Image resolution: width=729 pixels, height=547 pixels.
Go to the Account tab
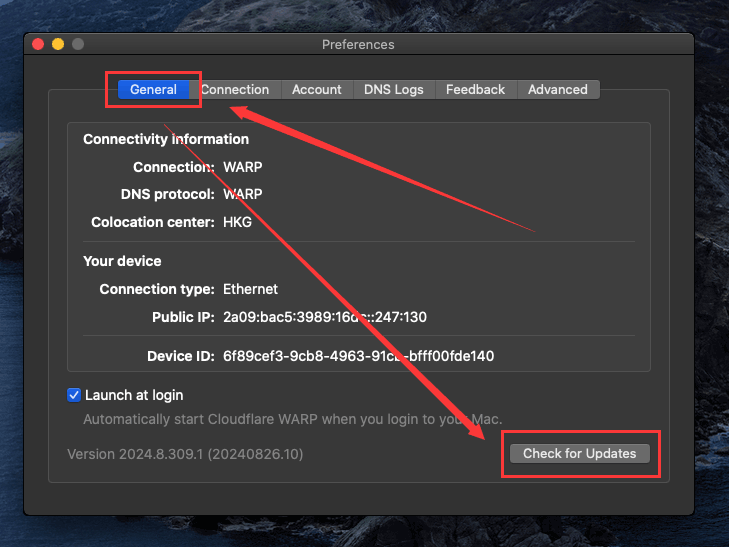click(316, 89)
